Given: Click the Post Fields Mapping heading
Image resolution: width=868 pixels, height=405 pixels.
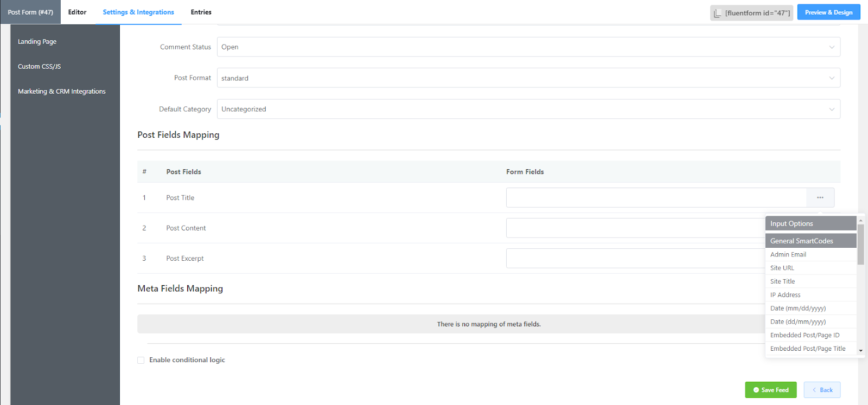Looking at the screenshot, I should click(178, 134).
